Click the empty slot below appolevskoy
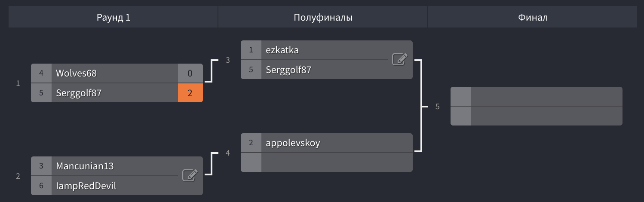This screenshot has width=644, height=202. tap(335, 162)
